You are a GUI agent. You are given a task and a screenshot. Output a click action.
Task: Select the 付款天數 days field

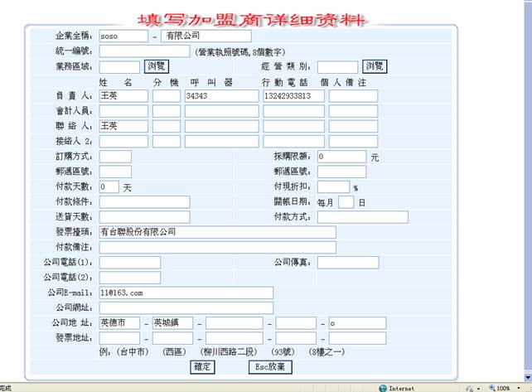109,187
